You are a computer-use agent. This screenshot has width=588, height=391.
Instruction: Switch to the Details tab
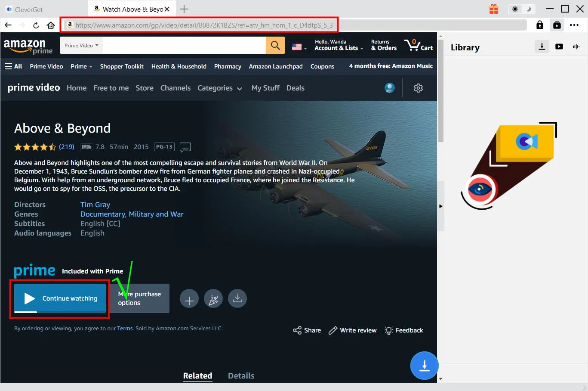241,376
